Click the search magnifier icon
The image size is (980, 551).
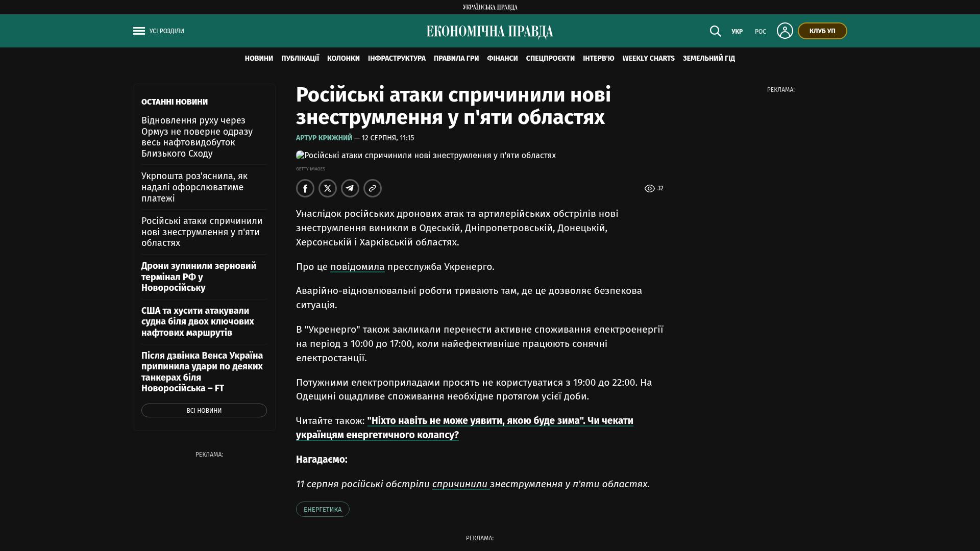tap(715, 31)
